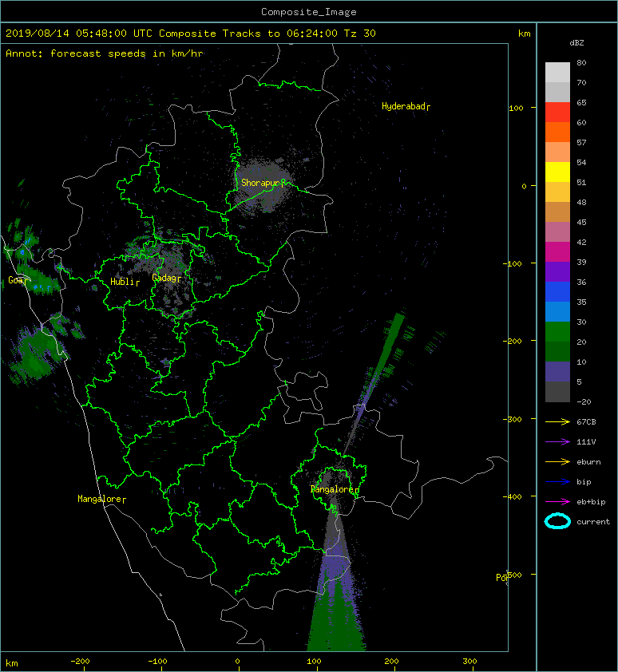Click the '-20' value at scale bottom

click(584, 401)
